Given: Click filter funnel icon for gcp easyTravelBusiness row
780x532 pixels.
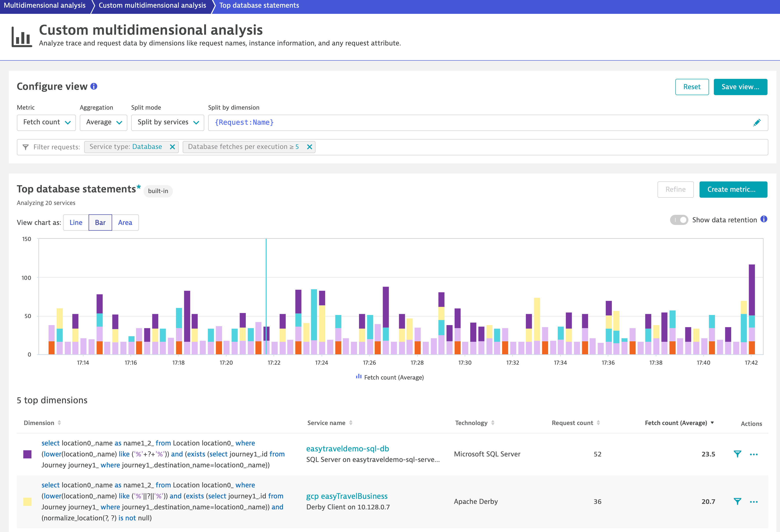Looking at the screenshot, I should click(x=737, y=501).
